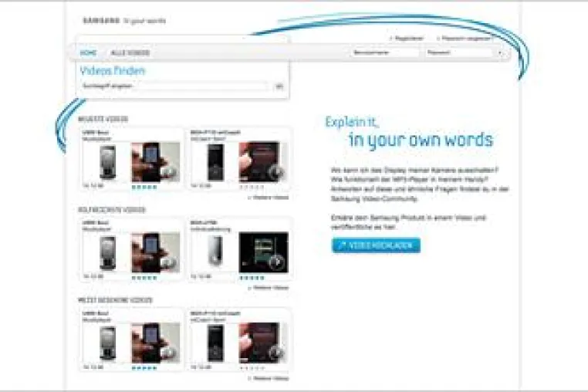Play the left video in Neueste Videos

pos(156,162)
